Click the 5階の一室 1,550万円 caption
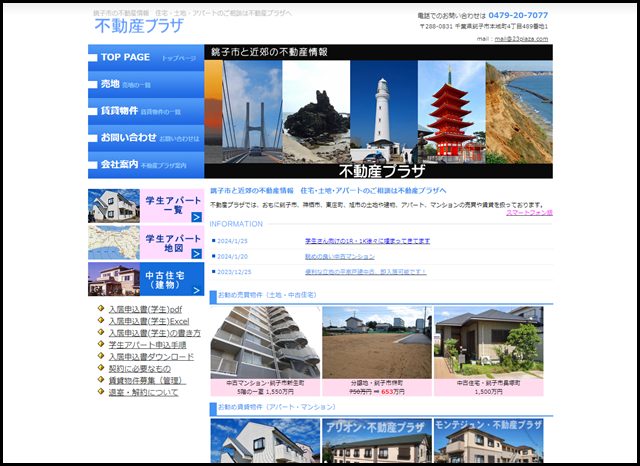Screen dimensions: 640x466 click(x=265, y=392)
